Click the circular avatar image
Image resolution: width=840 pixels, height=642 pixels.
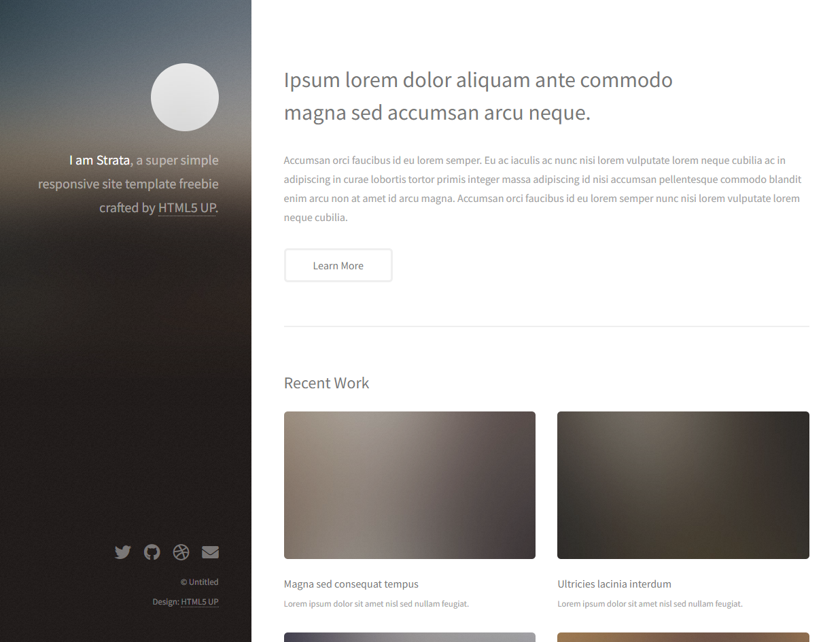click(185, 97)
